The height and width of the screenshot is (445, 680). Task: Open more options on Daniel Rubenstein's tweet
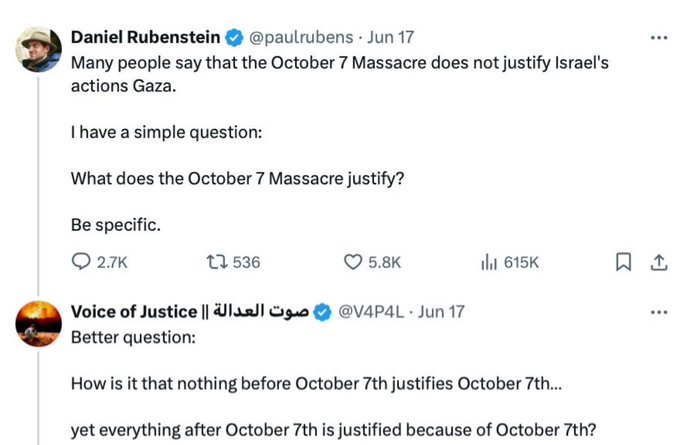tap(658, 38)
